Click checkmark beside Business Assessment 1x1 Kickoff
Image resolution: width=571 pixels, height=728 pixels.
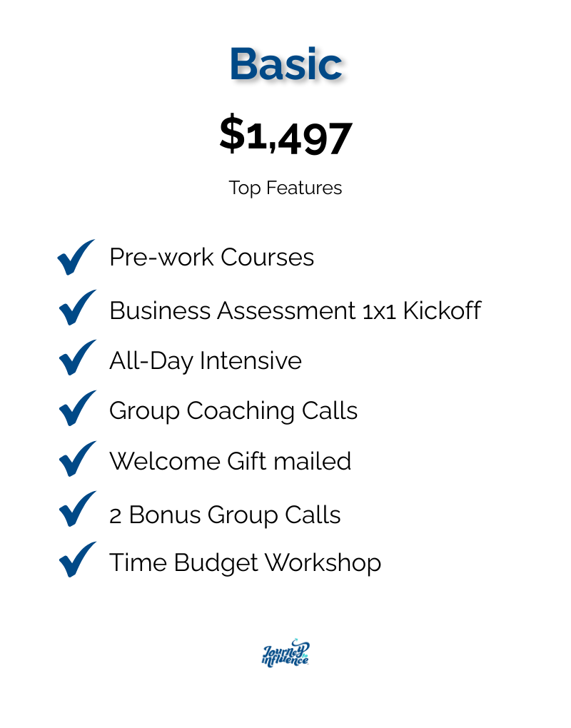pyautogui.click(x=78, y=308)
